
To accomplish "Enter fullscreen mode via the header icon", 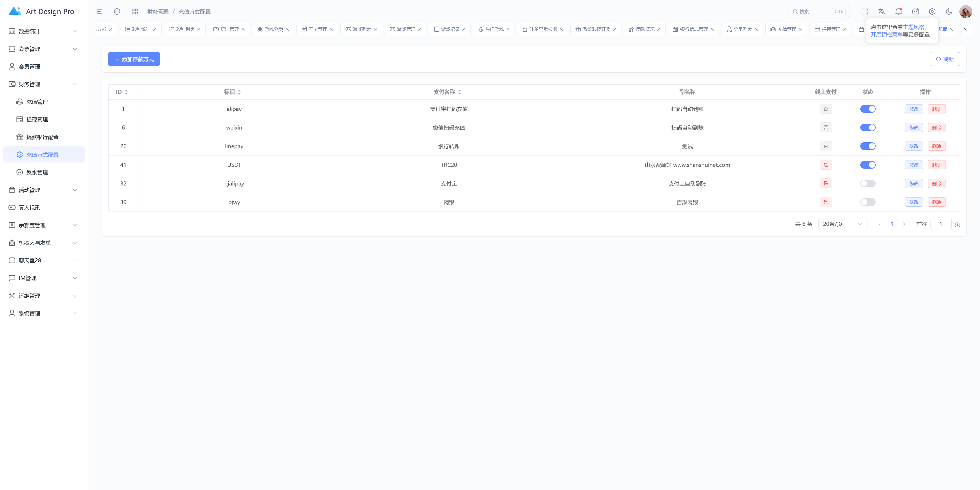I will pos(865,11).
